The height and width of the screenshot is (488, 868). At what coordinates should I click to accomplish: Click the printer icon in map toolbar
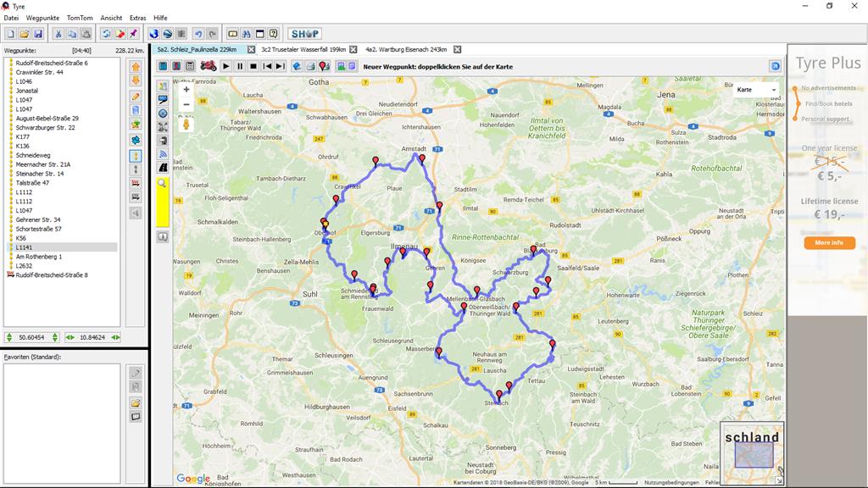click(310, 66)
